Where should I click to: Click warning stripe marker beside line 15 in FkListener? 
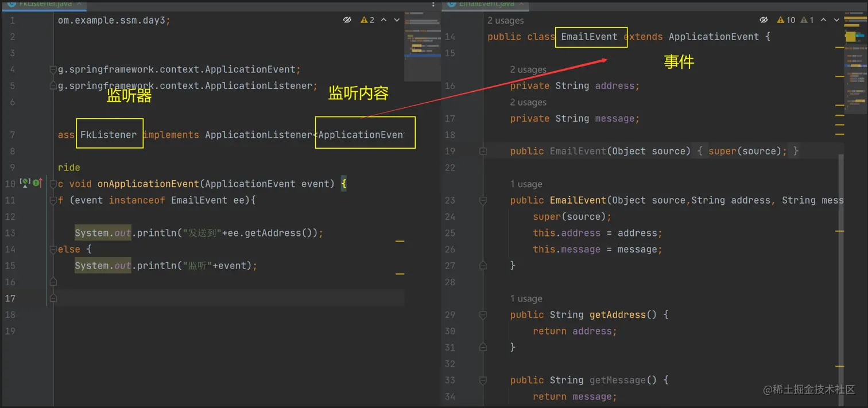pyautogui.click(x=400, y=274)
